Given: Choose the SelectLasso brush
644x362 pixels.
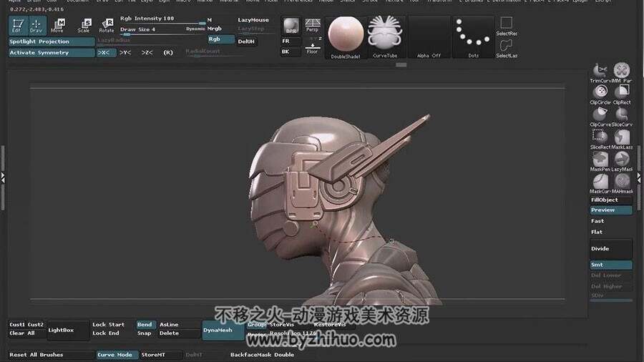Looking at the screenshot, I should pyautogui.click(x=507, y=49).
